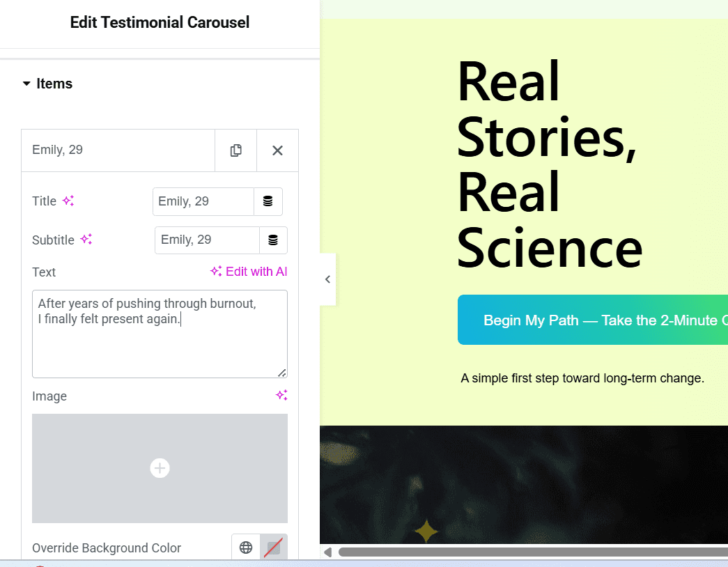This screenshot has height=567, width=728.
Task: Open dynamic tags for Subtitle field
Action: coord(273,240)
